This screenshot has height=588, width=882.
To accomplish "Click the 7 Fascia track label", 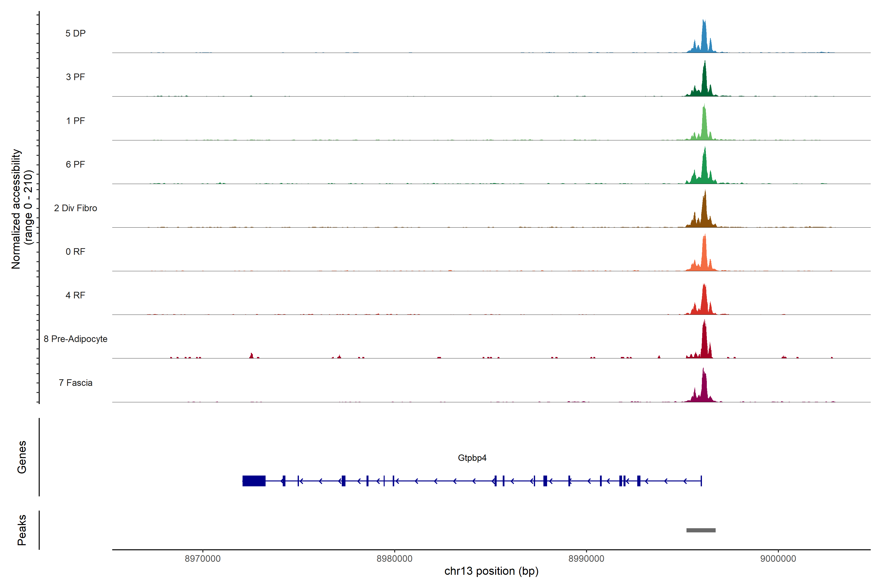I will [x=75, y=382].
